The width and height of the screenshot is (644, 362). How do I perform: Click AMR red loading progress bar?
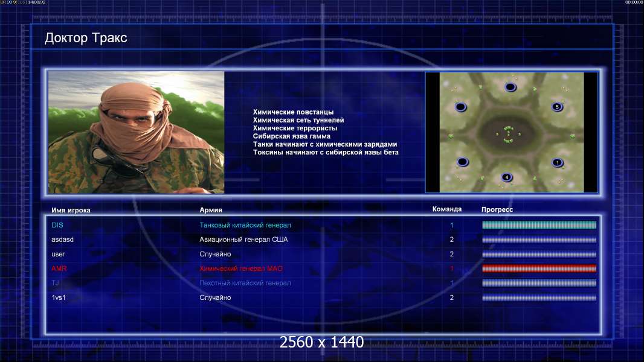click(x=539, y=268)
